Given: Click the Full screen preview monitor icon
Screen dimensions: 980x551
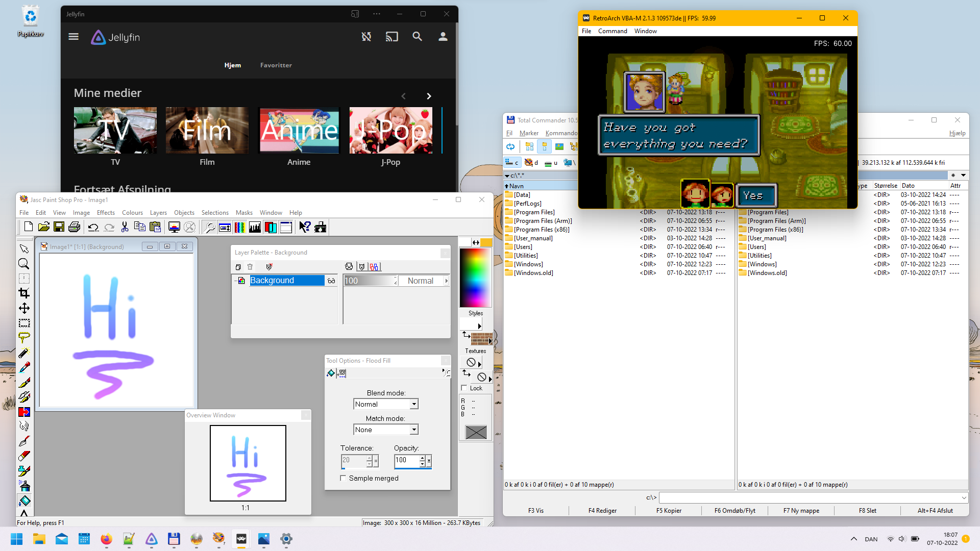Looking at the screenshot, I should point(174,227).
